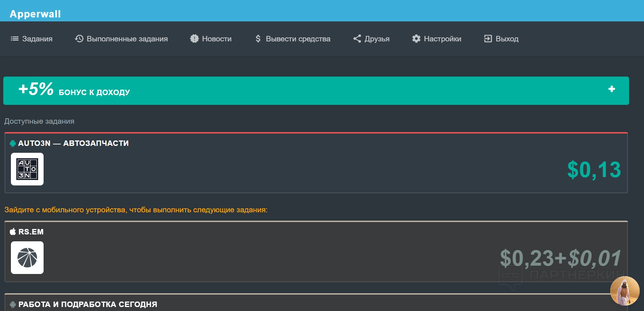
Task: Click the Доступные задания heading
Action: [39, 121]
